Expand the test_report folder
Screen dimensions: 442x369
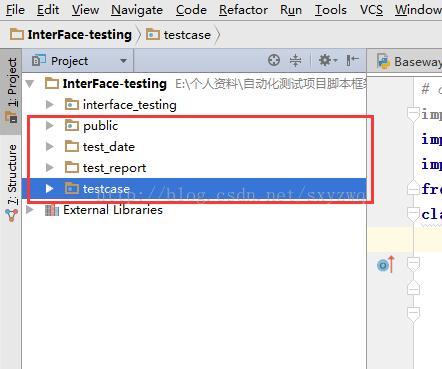point(50,167)
